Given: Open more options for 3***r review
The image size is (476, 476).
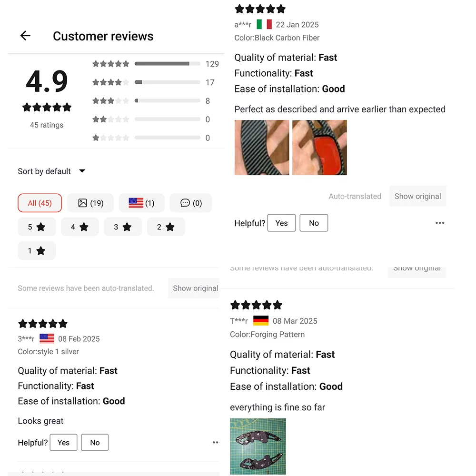Looking at the screenshot, I should click(x=216, y=442).
